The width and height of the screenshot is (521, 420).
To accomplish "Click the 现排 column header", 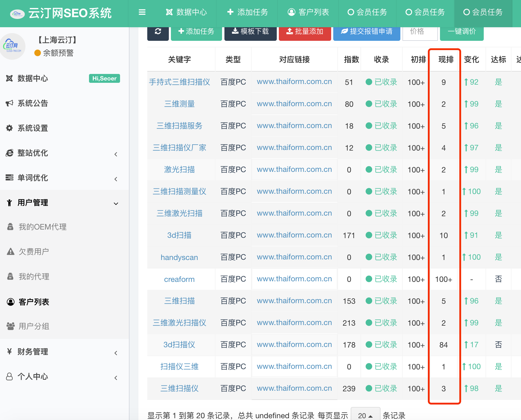I will tap(446, 59).
